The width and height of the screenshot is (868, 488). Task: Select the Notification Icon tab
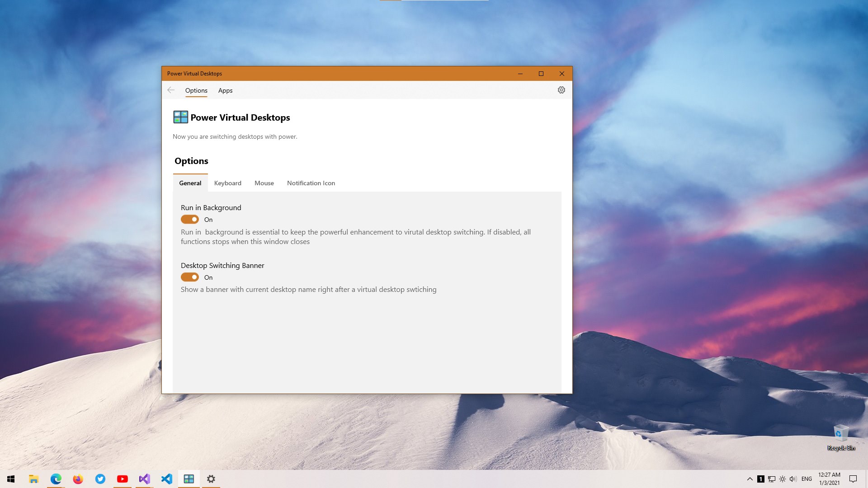pos(311,183)
